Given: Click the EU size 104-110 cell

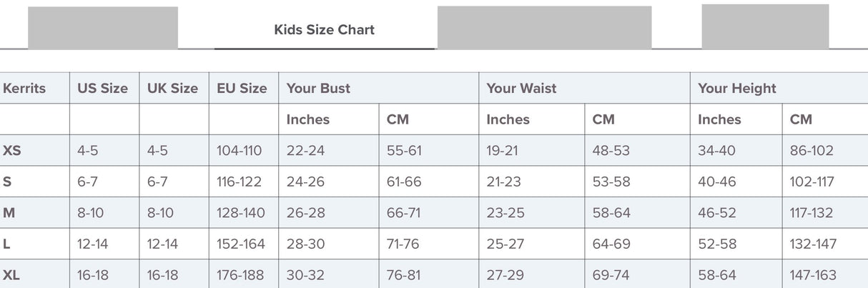Looking at the screenshot, I should click(240, 151).
